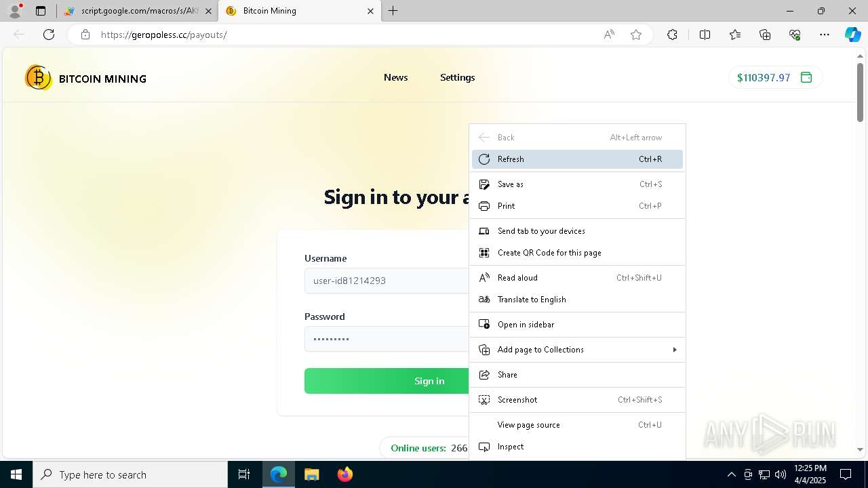
Task: Open Settings and more ellipsis menu
Action: pyautogui.click(x=825, y=35)
